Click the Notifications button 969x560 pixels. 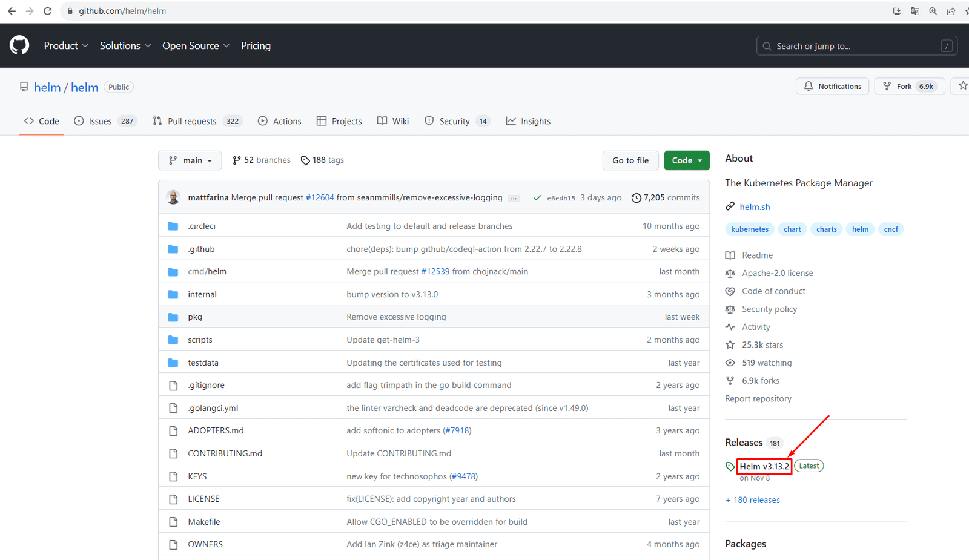click(x=833, y=87)
